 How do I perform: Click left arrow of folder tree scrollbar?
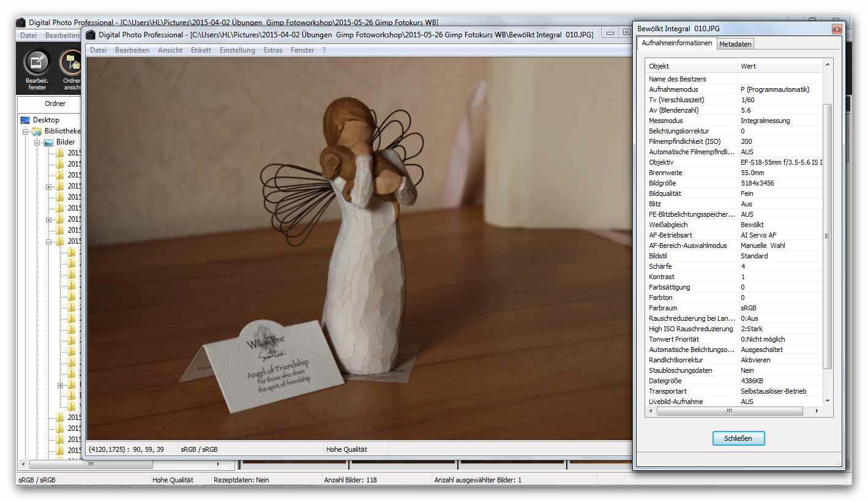point(23,464)
